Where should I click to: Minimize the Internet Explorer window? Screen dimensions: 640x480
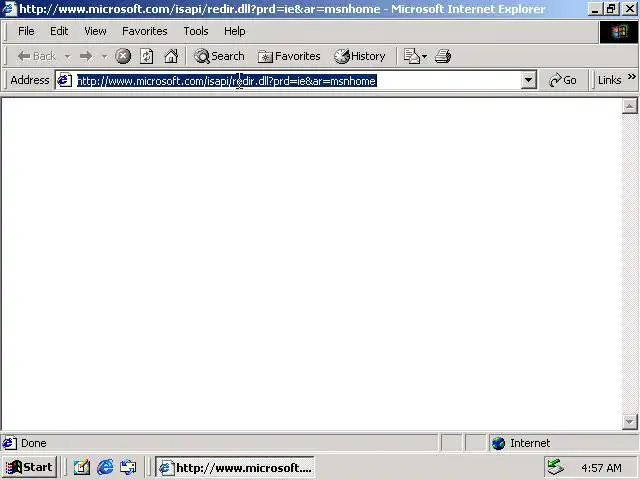595,9
